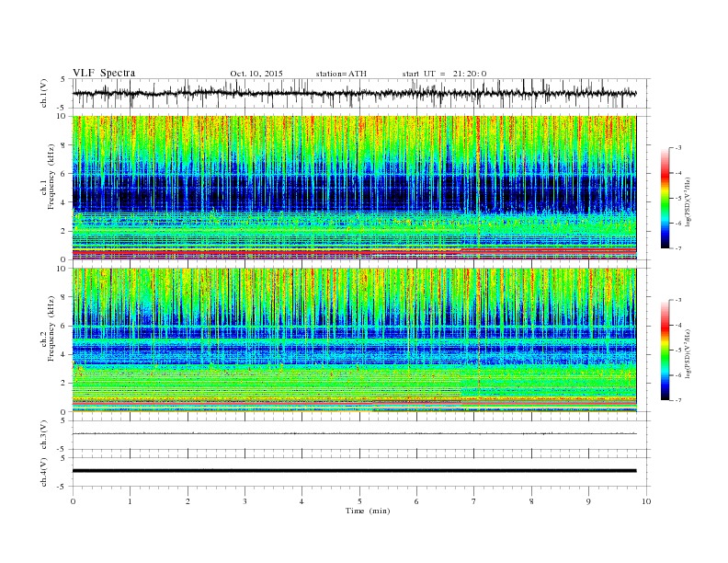Viewport: 728px width, 563px height.
Task: Click the "Time (min)" x-axis label
Action: tap(368, 511)
